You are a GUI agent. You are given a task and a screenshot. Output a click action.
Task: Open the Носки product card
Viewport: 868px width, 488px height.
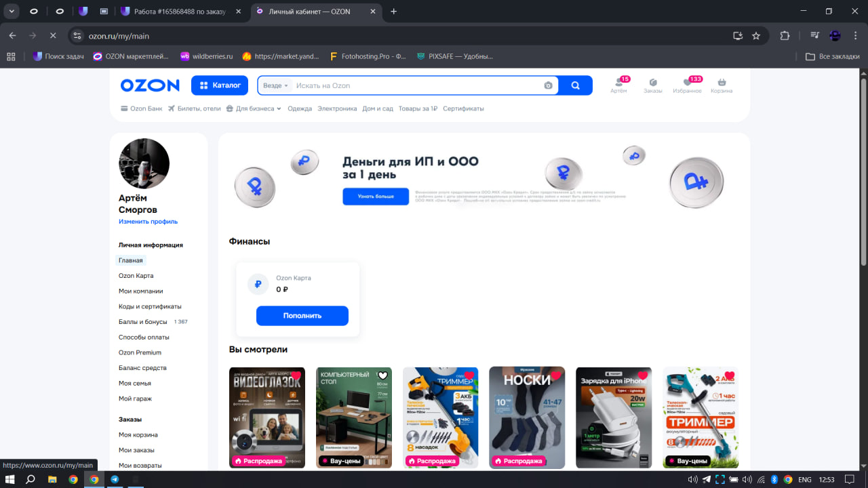(527, 418)
